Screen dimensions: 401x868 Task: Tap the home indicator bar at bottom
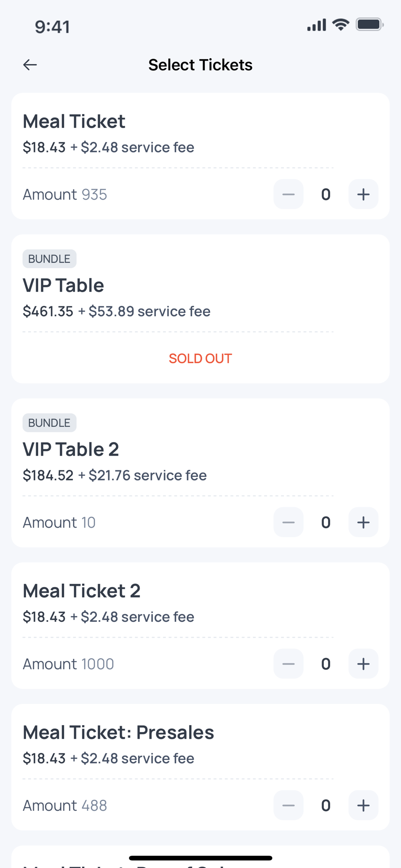[200, 858]
